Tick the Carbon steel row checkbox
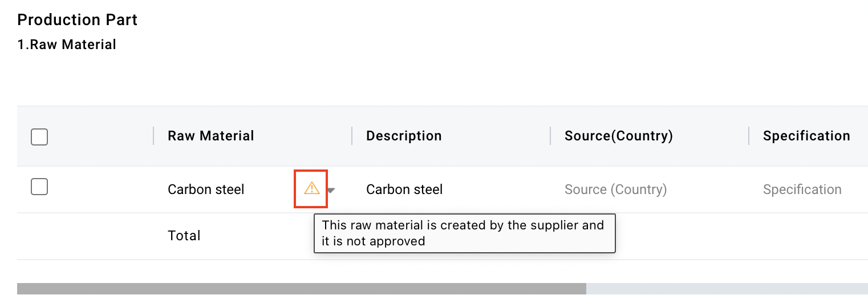The width and height of the screenshot is (868, 307). (x=39, y=187)
